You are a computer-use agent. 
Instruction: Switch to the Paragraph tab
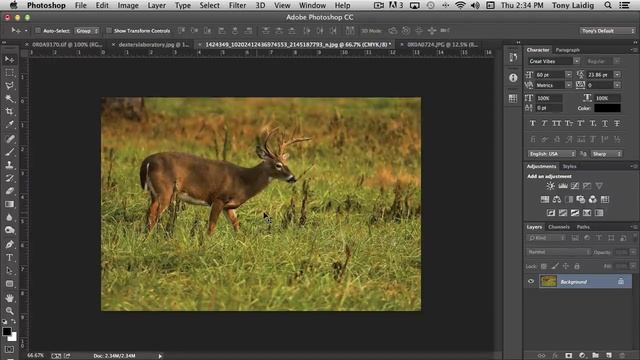567,50
